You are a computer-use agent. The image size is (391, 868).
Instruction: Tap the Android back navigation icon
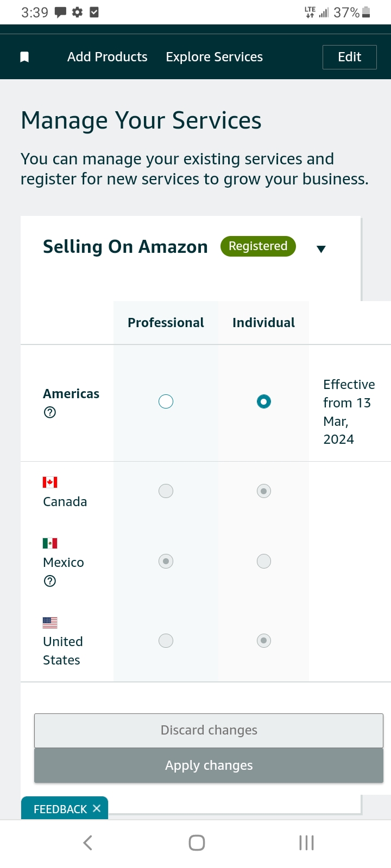click(87, 843)
